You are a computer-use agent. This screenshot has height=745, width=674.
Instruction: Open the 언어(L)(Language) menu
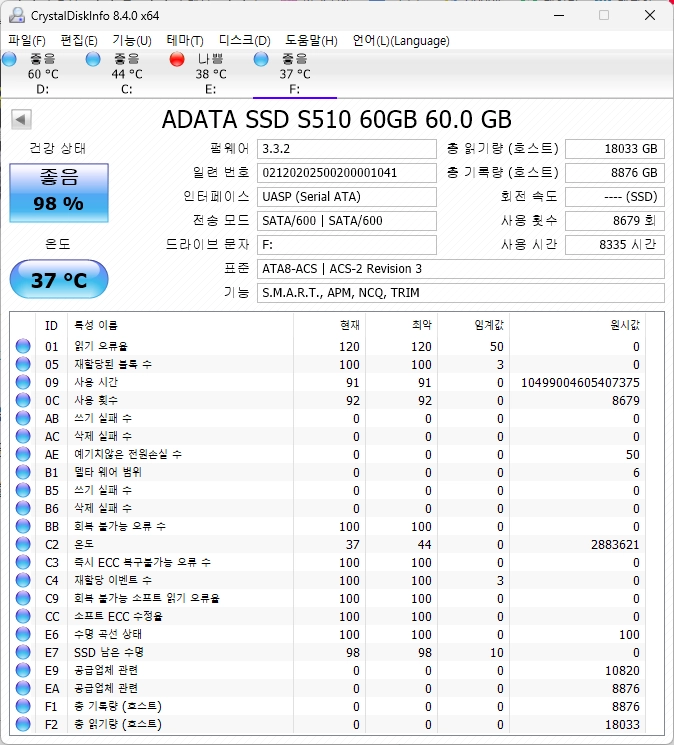coord(401,41)
